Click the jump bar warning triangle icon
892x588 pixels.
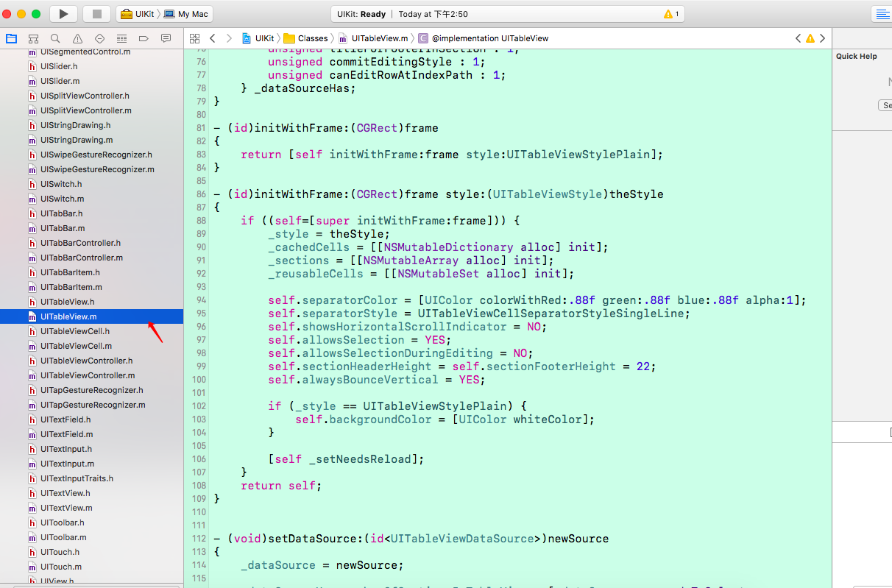coord(810,38)
